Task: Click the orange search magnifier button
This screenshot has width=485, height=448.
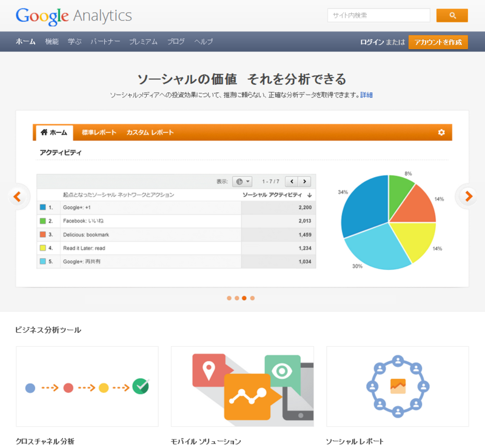Action: click(x=452, y=16)
